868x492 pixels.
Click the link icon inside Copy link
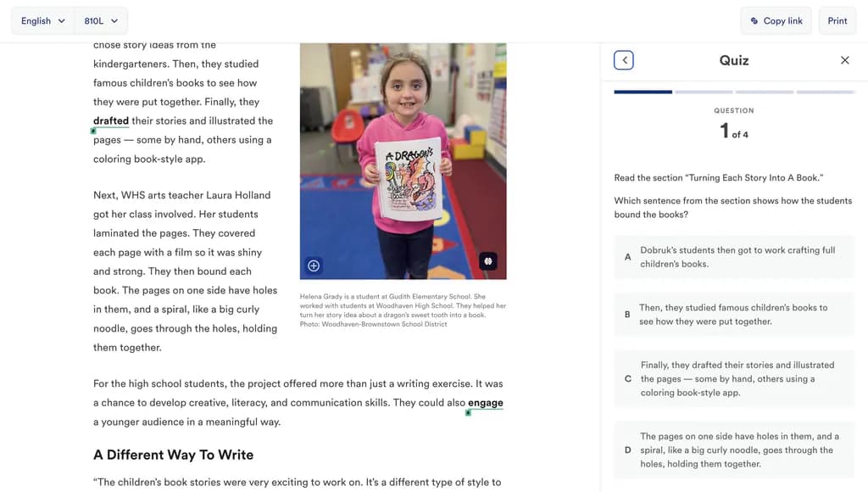754,21
